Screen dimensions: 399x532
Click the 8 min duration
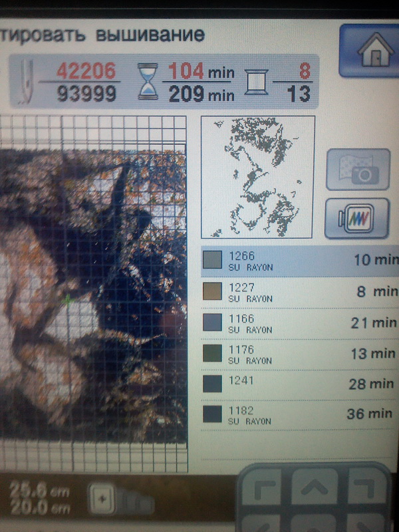[x=377, y=291]
